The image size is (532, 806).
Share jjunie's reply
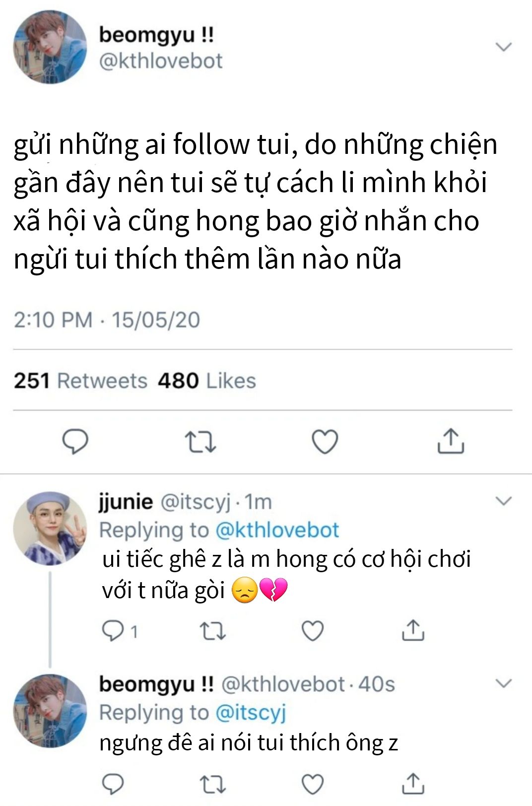click(413, 630)
